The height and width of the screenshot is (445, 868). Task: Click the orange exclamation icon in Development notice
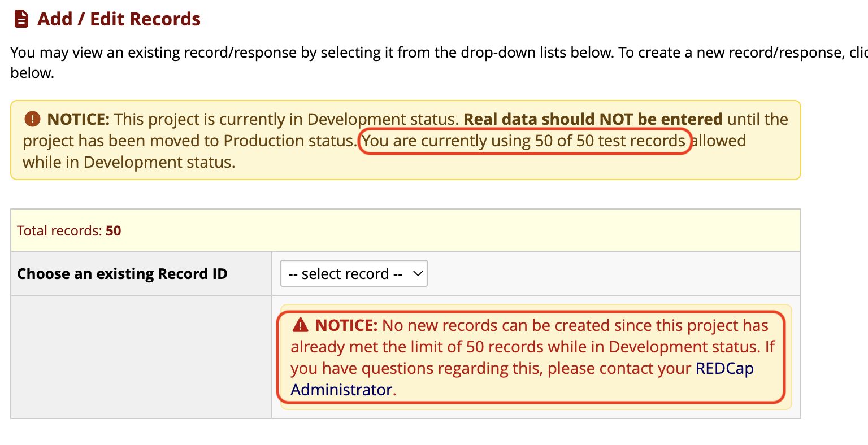click(x=33, y=119)
